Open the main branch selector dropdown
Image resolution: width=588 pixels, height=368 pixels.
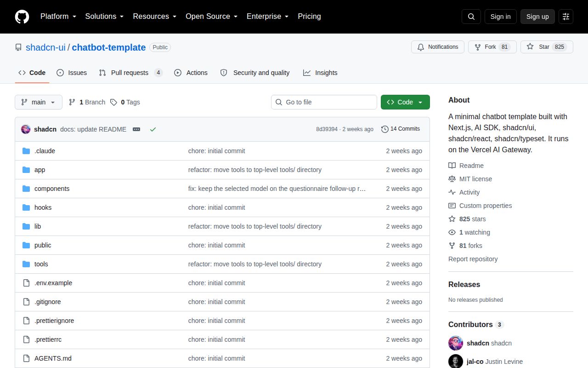tap(39, 102)
